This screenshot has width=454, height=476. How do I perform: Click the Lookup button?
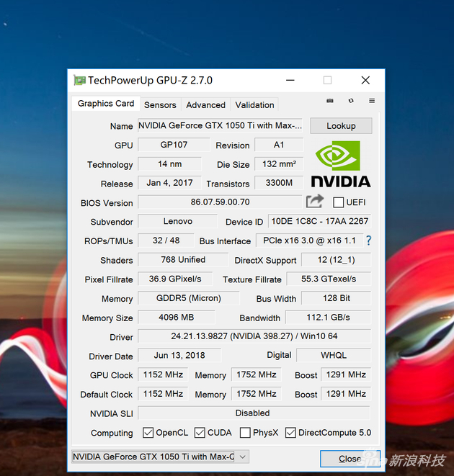(x=341, y=126)
